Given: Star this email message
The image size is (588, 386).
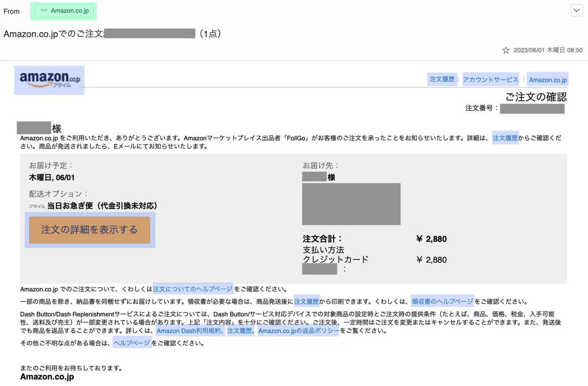Looking at the screenshot, I should coord(506,50).
